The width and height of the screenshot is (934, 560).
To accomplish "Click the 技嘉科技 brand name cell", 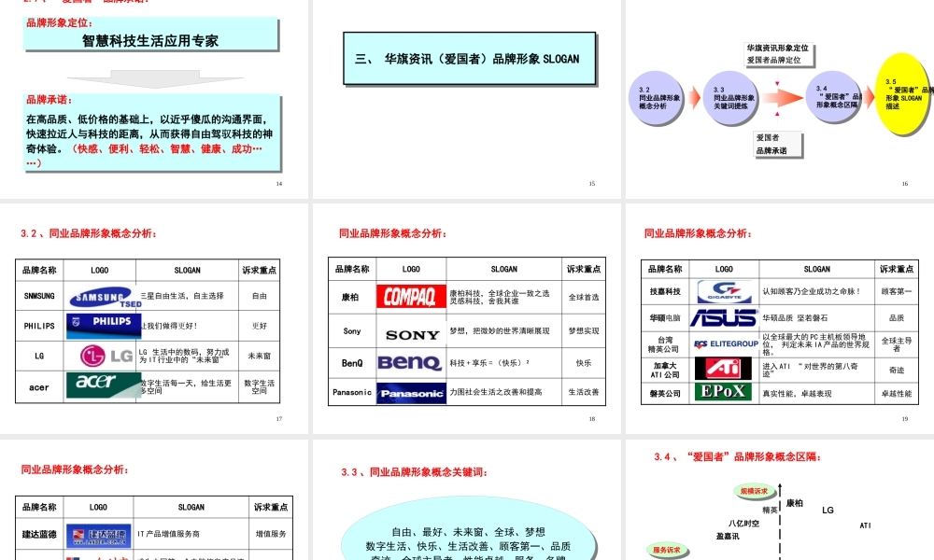I will tap(665, 291).
